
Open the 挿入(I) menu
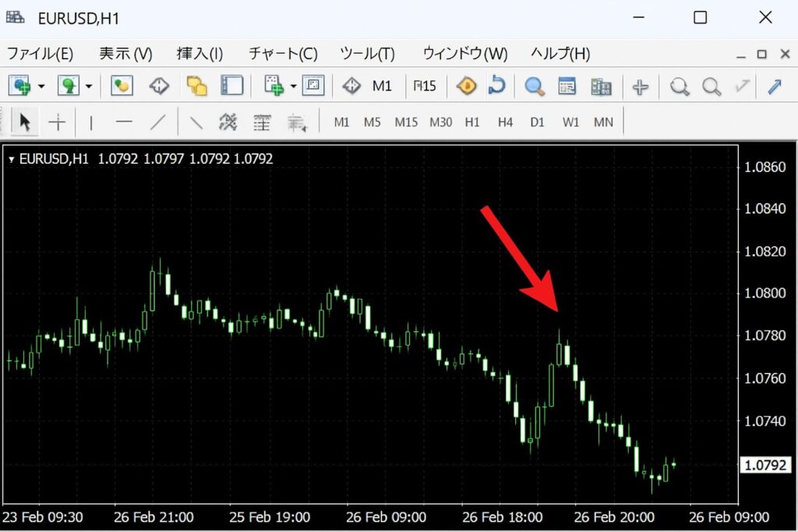tap(199, 54)
